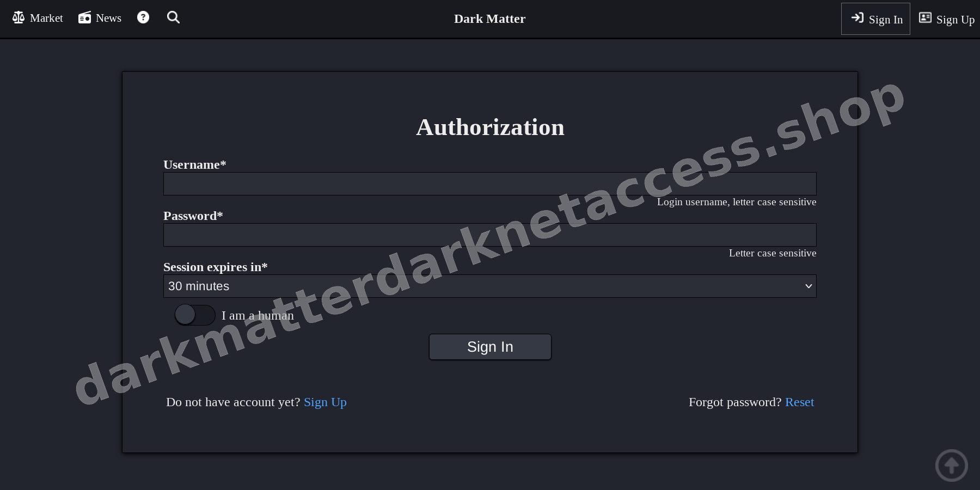The image size is (980, 490).
Task: Click the Sign In door icon in navbar
Action: tap(857, 18)
